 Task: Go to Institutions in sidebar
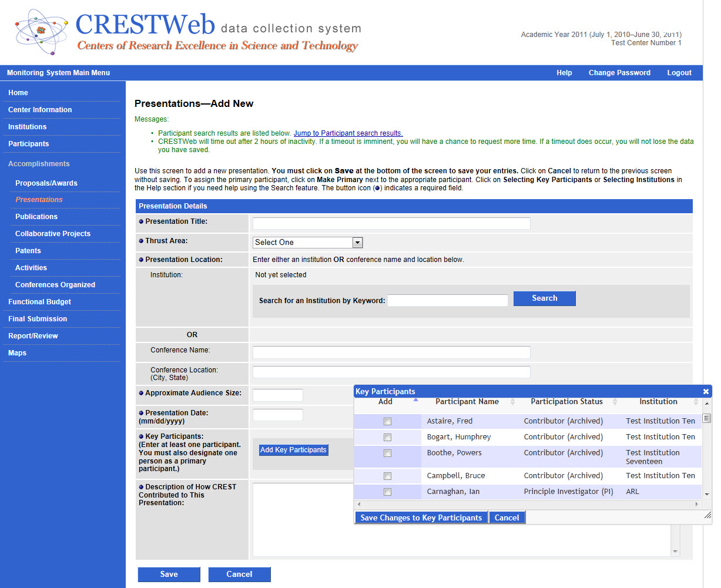pyautogui.click(x=27, y=127)
